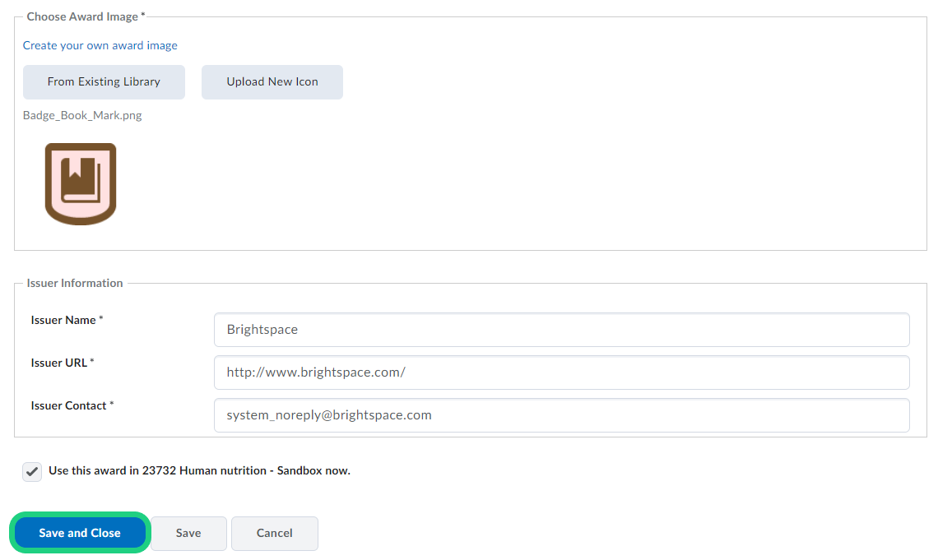Click the Use this award in 23732 label text

(x=199, y=471)
